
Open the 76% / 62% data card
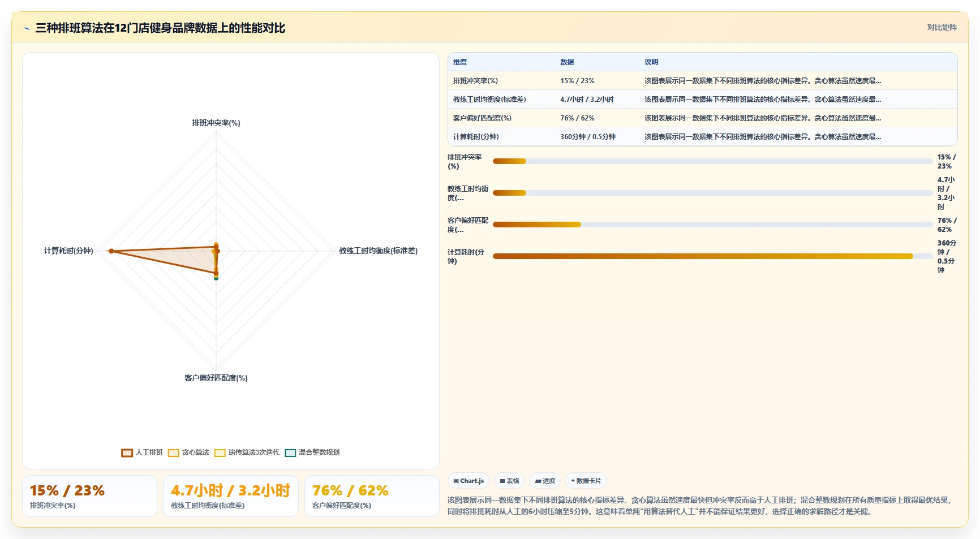372,496
